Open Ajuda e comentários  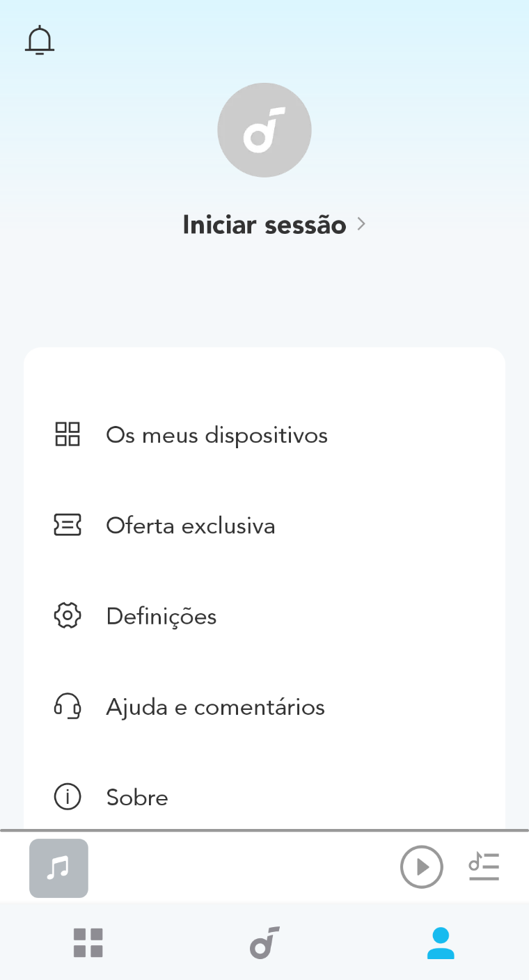215,707
